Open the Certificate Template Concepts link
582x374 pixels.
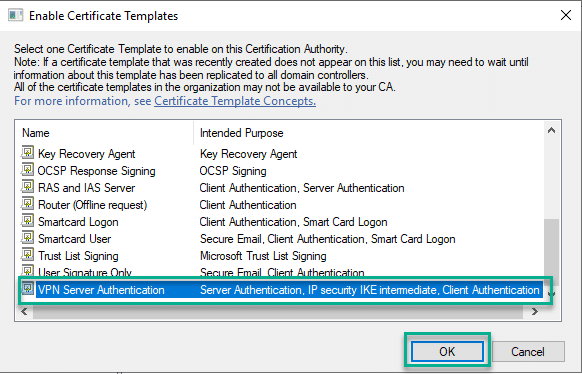[x=235, y=101]
